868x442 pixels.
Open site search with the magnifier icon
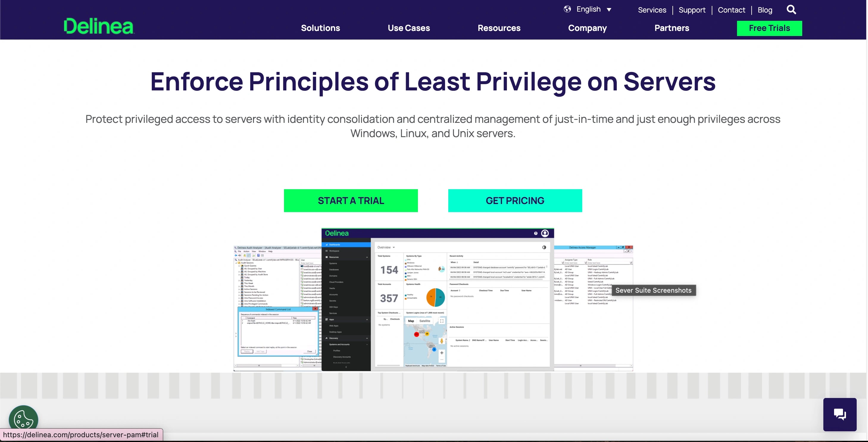click(791, 10)
